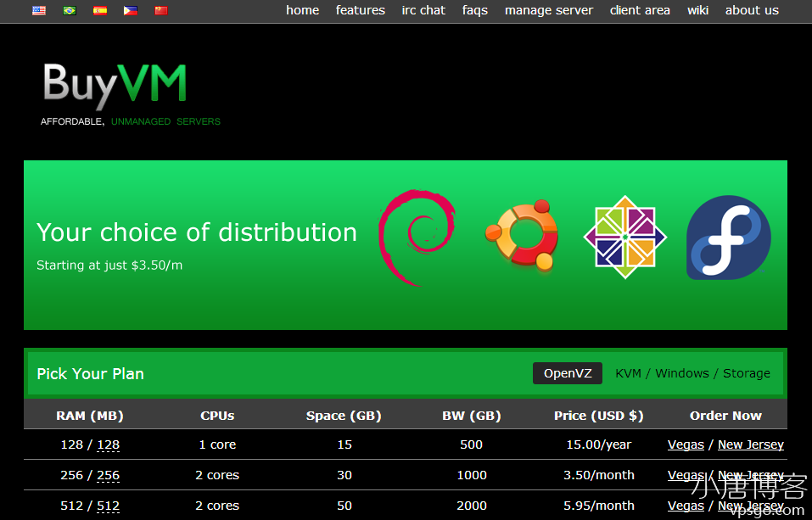
Task: Click the 15.00/year price cell
Action: click(599, 445)
